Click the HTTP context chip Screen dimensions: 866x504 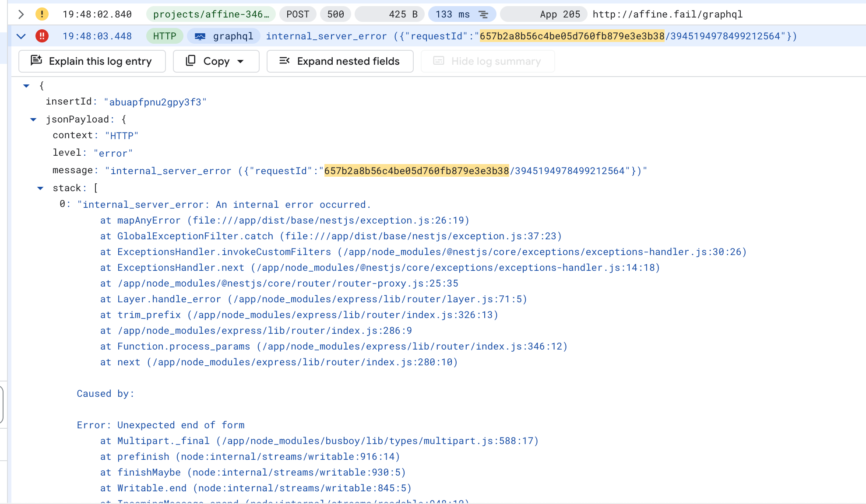click(x=165, y=36)
